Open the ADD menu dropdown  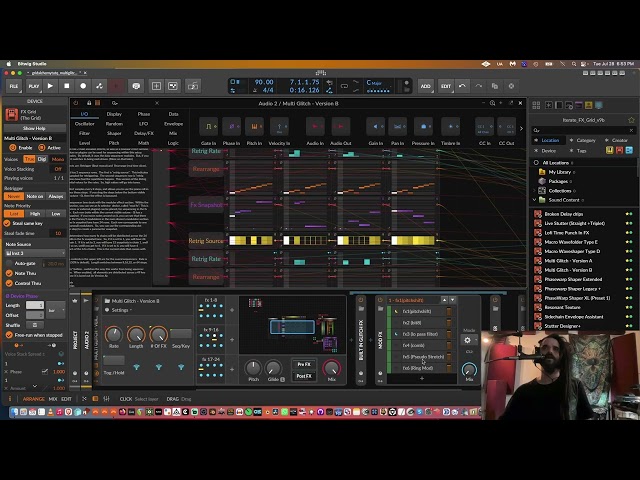425,86
